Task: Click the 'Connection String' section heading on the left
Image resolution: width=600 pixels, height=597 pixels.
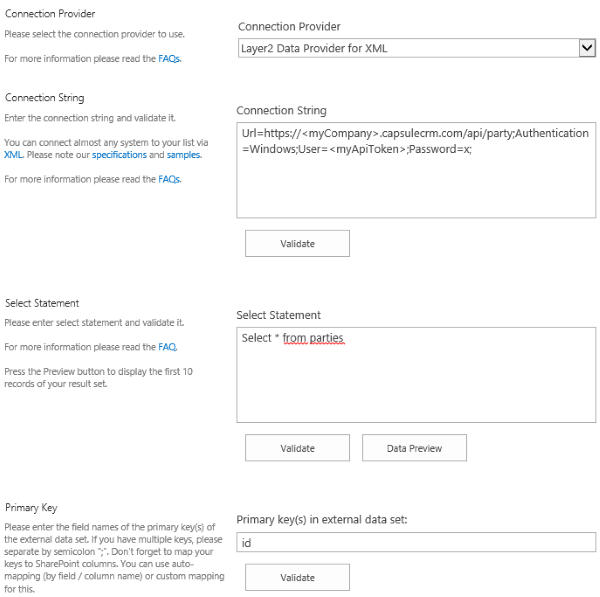Action: [x=44, y=98]
